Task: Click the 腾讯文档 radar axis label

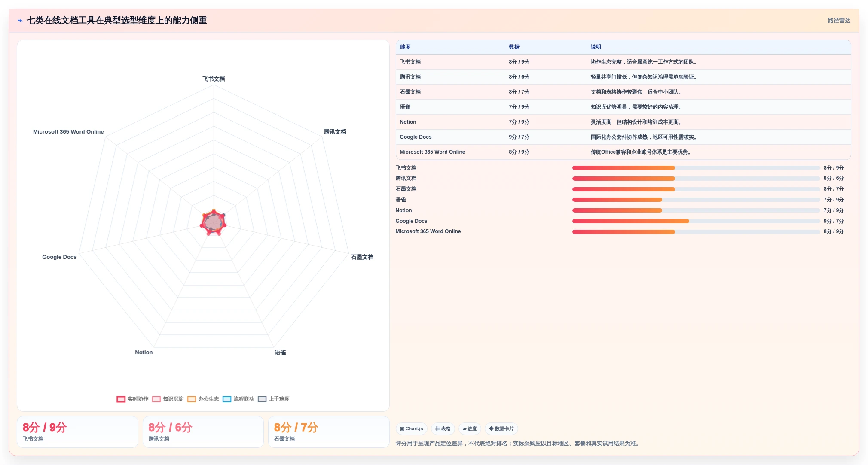Action: tap(335, 132)
